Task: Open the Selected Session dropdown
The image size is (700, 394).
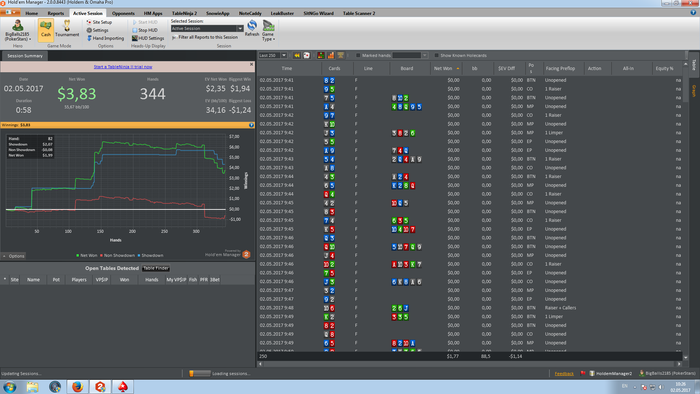Action: [207, 29]
